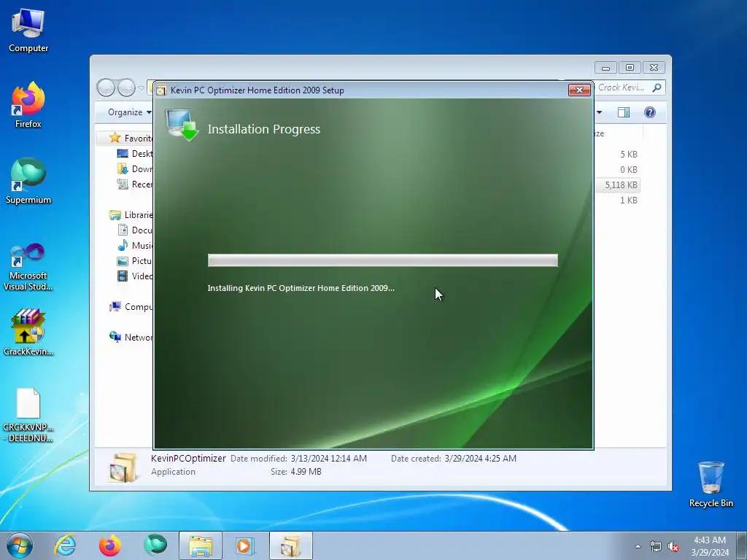Click Date modified value 3/13/2024 12:14 AM

[x=329, y=458]
